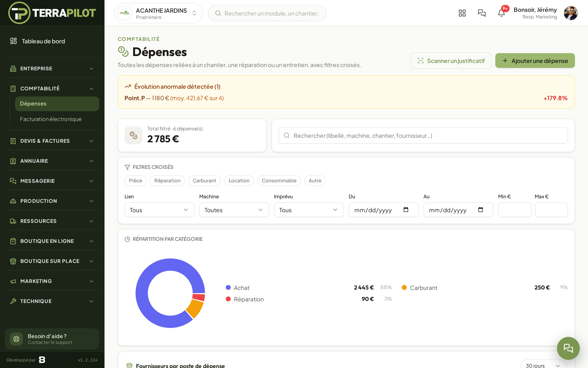
Task: Toggle the Location filter chip
Action: click(x=239, y=181)
